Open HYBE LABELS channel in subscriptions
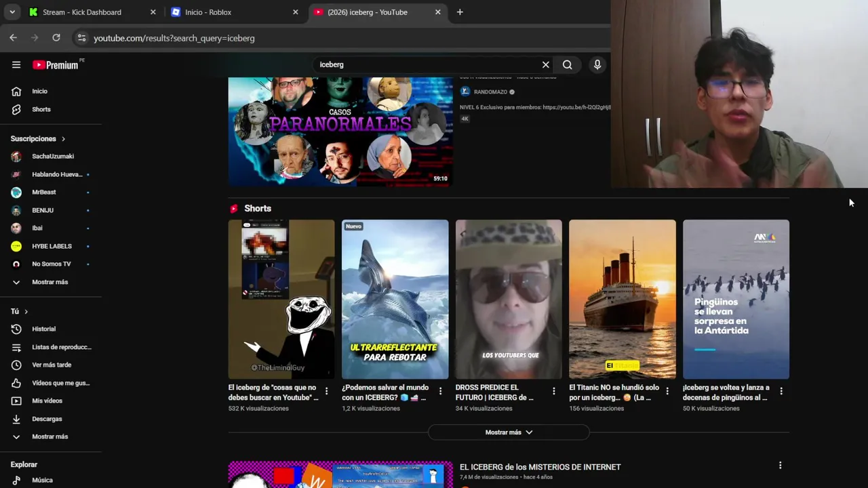Screen dimensions: 868x488 [51, 246]
